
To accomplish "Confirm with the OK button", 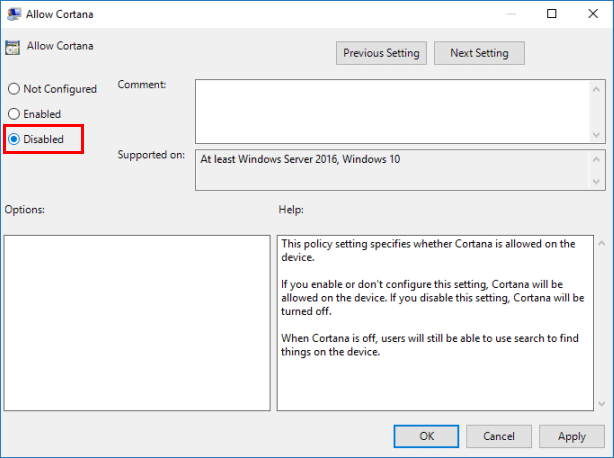I will 426,436.
